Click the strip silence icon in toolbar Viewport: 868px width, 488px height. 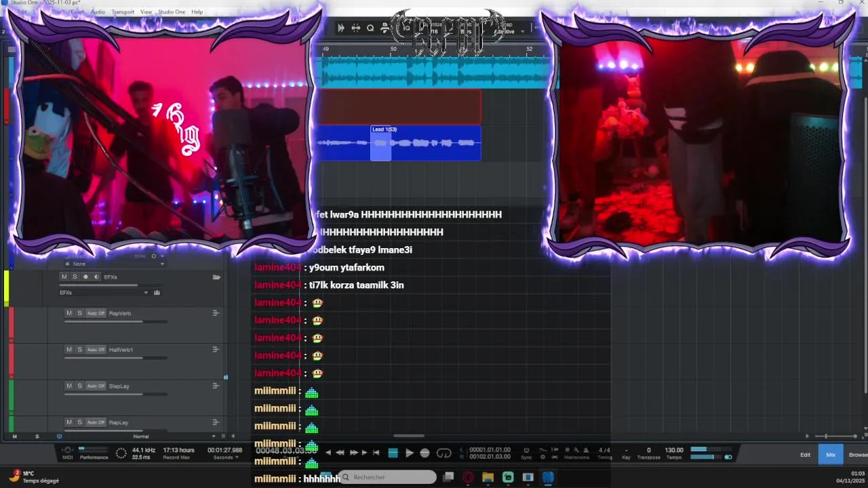pos(341,28)
